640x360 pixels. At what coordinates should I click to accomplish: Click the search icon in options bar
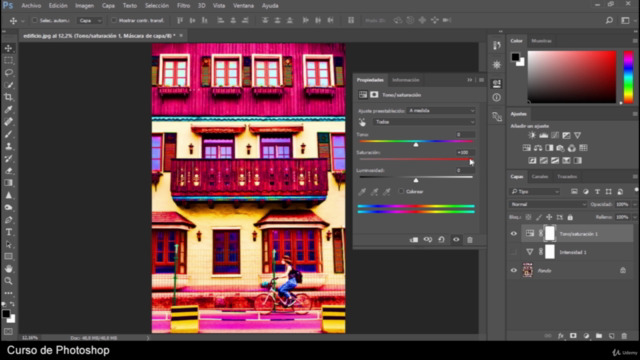tap(609, 20)
